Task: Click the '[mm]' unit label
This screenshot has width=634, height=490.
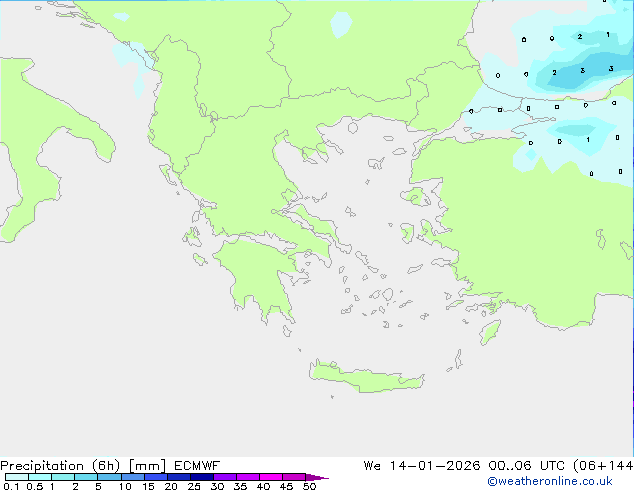Action: 147,466
